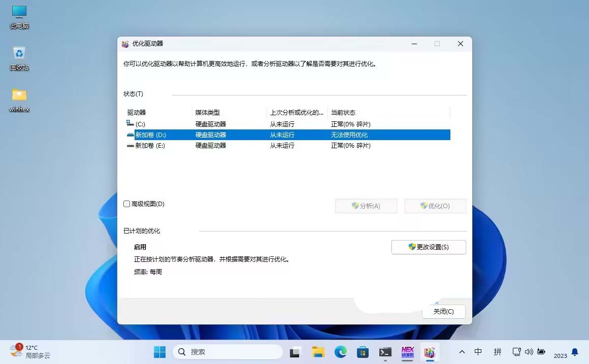The image size is (589, 364).
Task: Sort by the 驱动器 column header
Action: click(x=159, y=112)
